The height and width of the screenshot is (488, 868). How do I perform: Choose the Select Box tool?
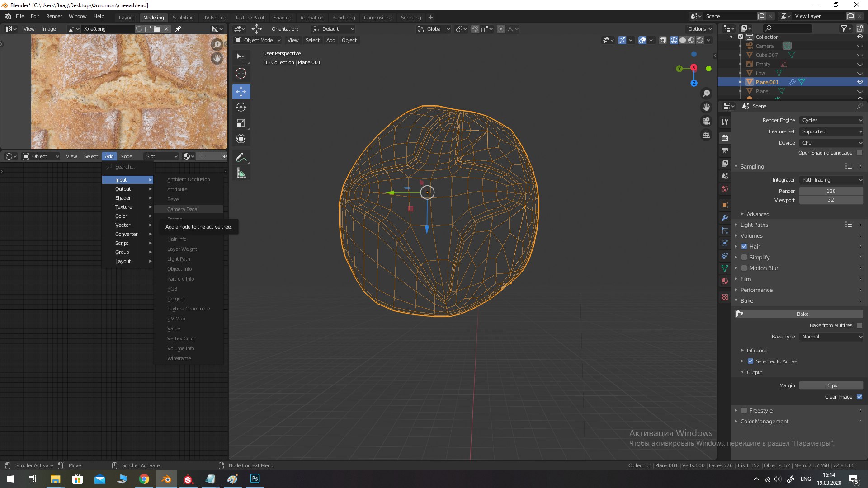241,58
